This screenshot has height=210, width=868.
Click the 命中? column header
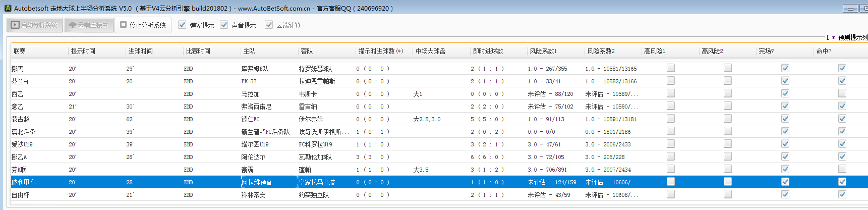pos(824,51)
